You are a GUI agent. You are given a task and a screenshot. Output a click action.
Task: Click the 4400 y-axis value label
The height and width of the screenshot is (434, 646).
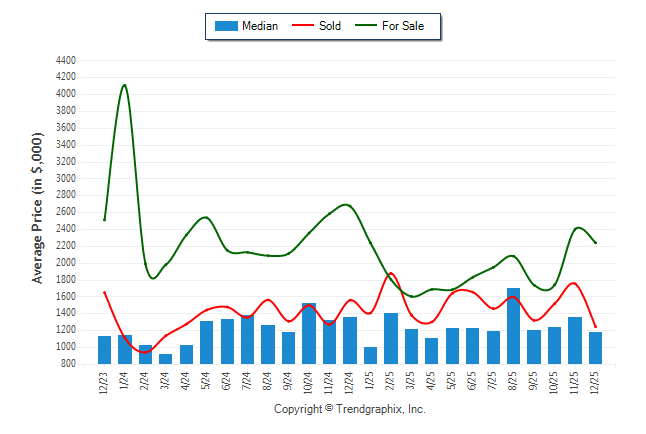66,60
